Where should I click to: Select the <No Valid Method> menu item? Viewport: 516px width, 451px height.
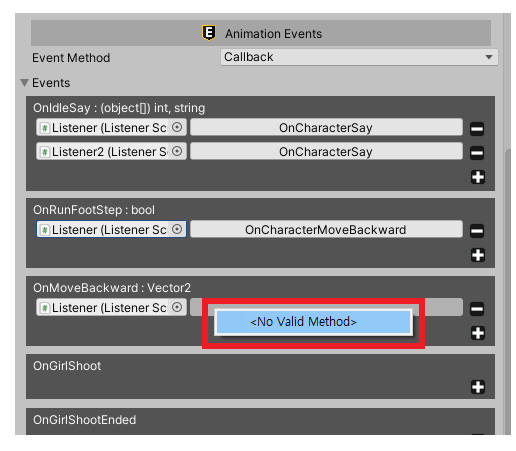pyautogui.click(x=313, y=322)
